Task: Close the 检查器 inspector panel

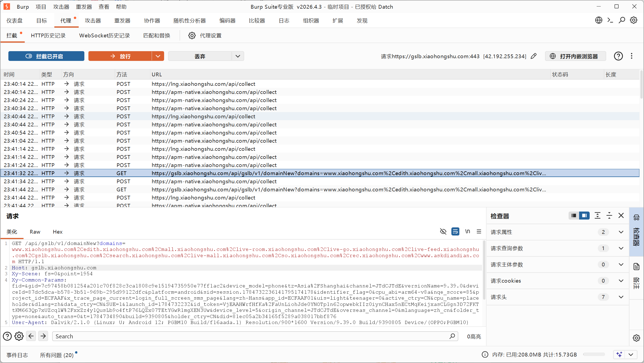Action: click(621, 215)
